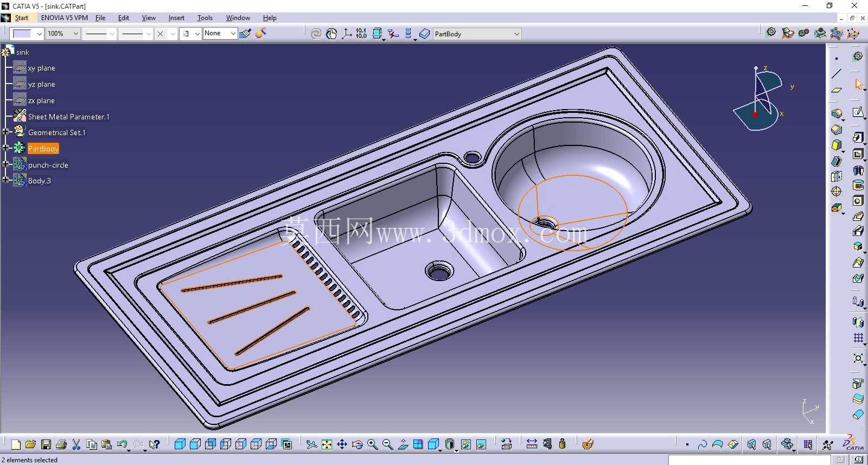Select the Plane tool in right toolbar
The image size is (868, 465).
(837, 90)
